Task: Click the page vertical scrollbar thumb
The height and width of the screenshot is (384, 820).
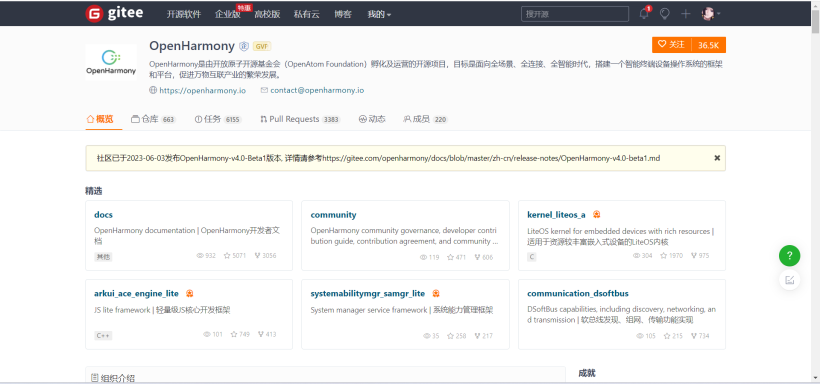Action: [x=815, y=21]
